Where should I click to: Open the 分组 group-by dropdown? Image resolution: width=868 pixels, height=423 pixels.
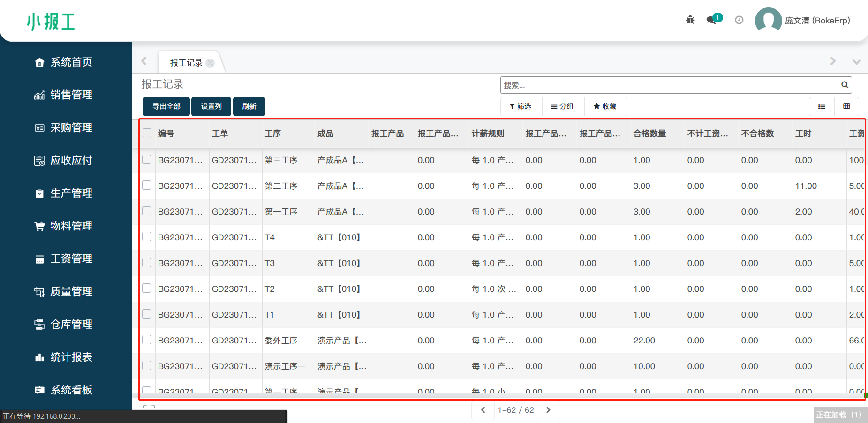point(562,106)
